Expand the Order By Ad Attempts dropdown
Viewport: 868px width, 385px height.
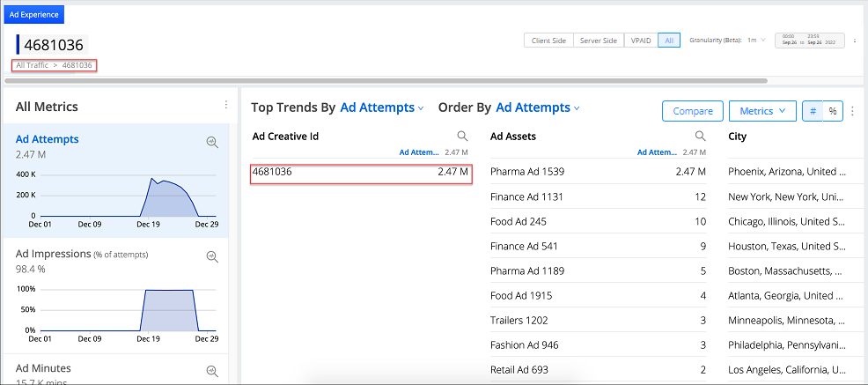coord(537,107)
